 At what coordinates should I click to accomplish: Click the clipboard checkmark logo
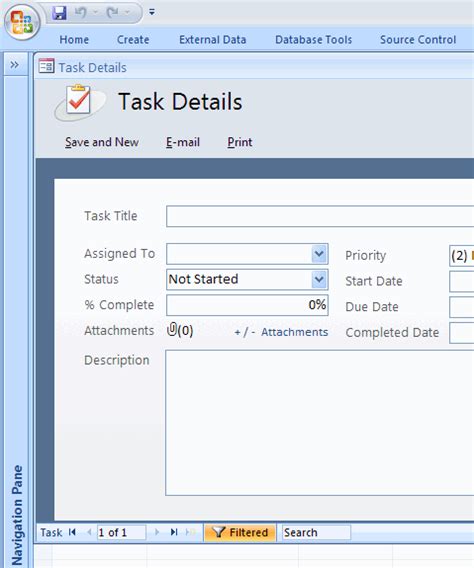pos(79,101)
